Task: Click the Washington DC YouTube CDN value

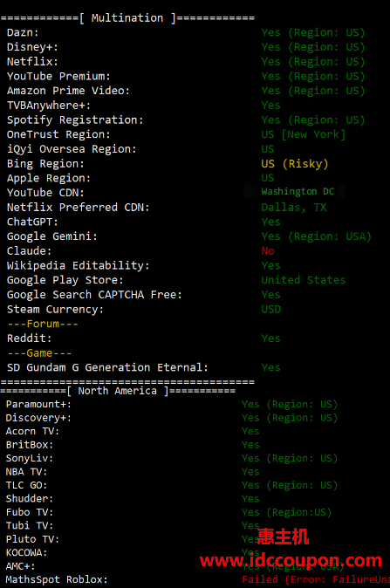Action: pyautogui.click(x=298, y=192)
